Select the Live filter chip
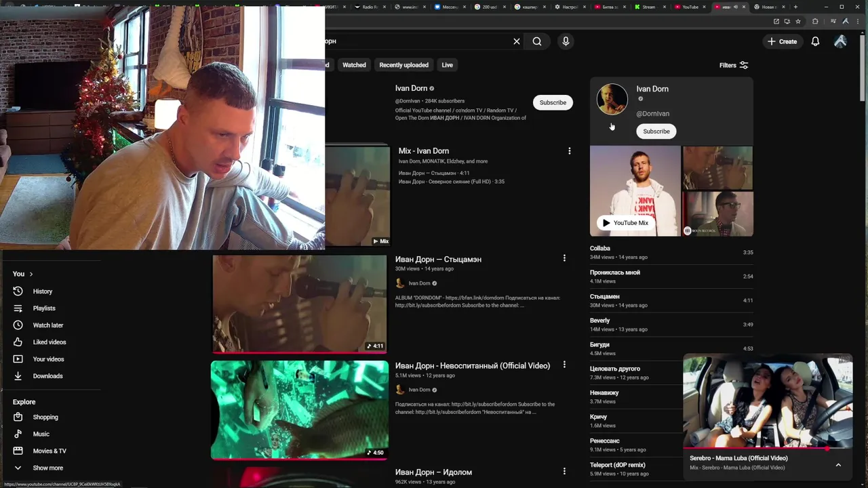The height and width of the screenshot is (488, 868). 447,65
